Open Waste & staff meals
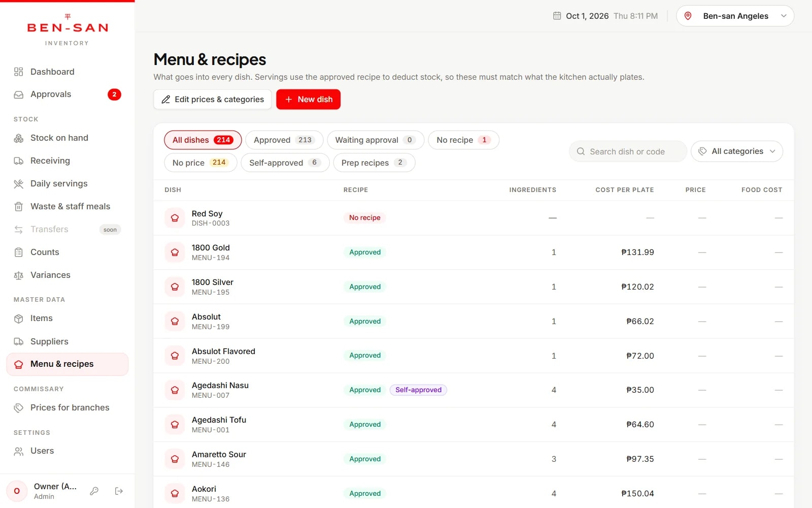812x508 pixels. tap(67, 207)
